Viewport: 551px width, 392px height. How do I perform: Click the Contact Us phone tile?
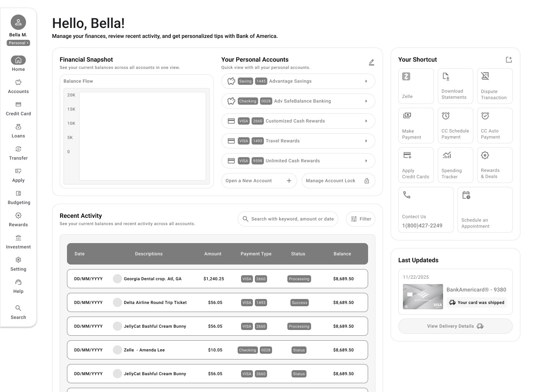click(426, 210)
